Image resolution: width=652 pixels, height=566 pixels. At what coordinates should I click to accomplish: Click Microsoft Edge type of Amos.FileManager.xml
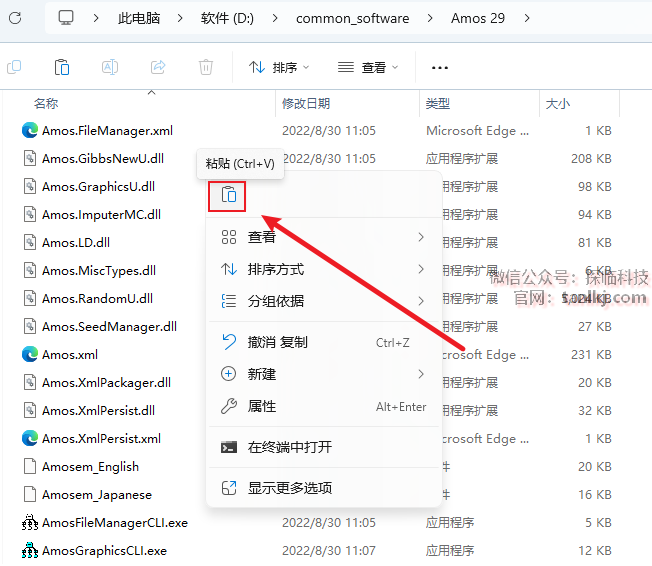point(477,131)
